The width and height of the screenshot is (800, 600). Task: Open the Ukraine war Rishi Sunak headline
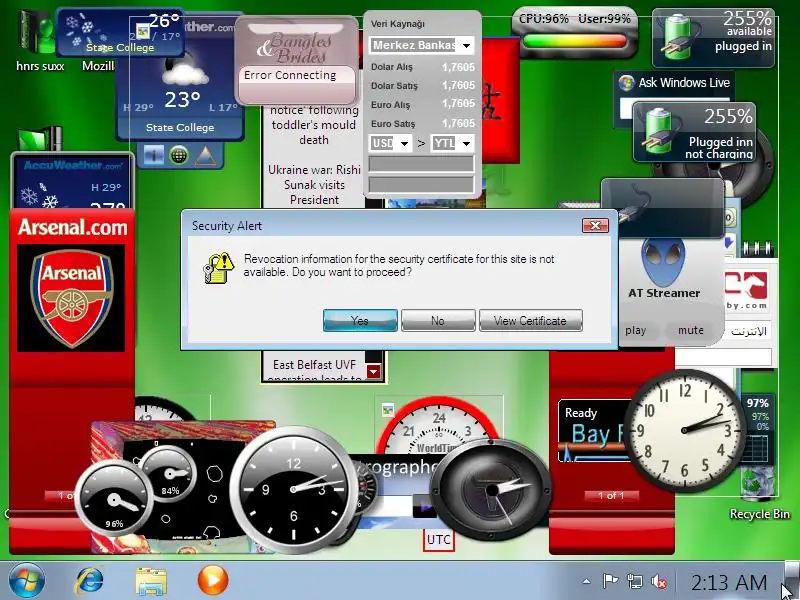coord(314,184)
